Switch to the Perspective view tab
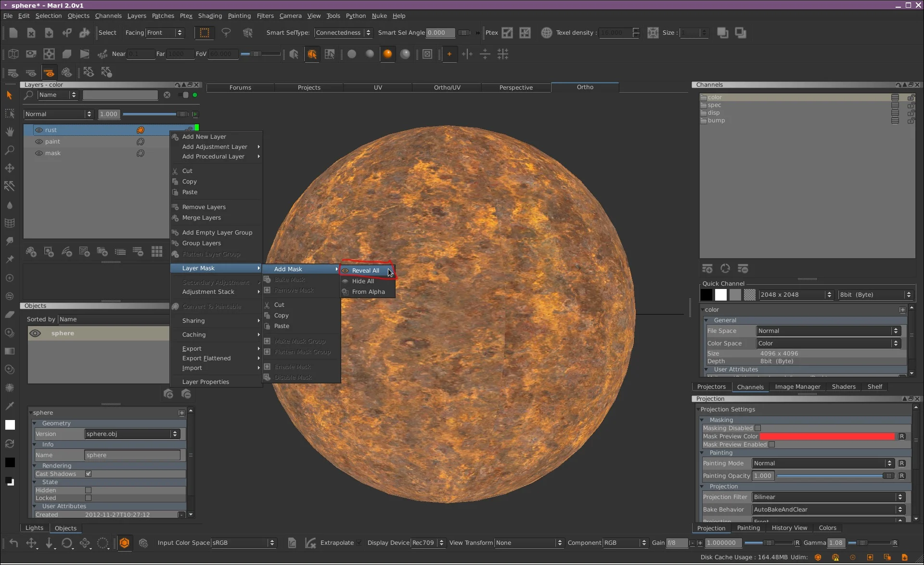This screenshot has width=924, height=565. [516, 88]
